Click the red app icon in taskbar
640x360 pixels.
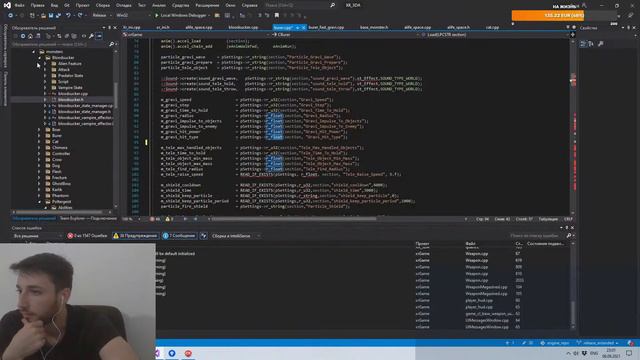tap(188, 353)
